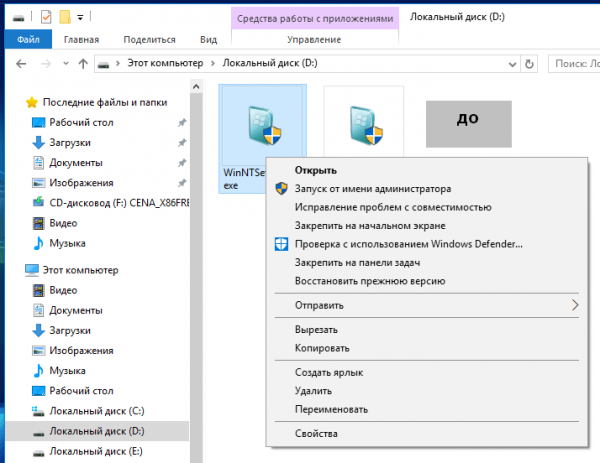Open Customize Quick Access Toolbar dropdown
Viewport: 600px width, 463px height.
tap(80, 17)
